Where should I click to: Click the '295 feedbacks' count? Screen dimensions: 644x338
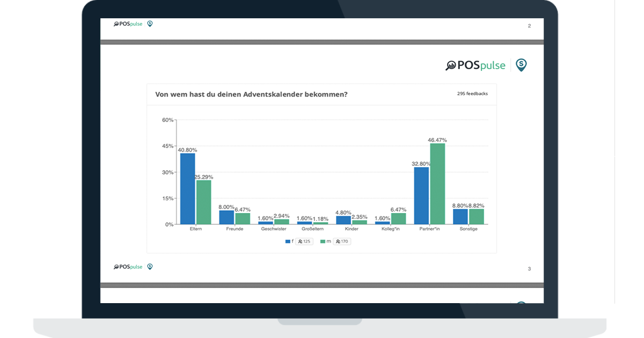(472, 93)
